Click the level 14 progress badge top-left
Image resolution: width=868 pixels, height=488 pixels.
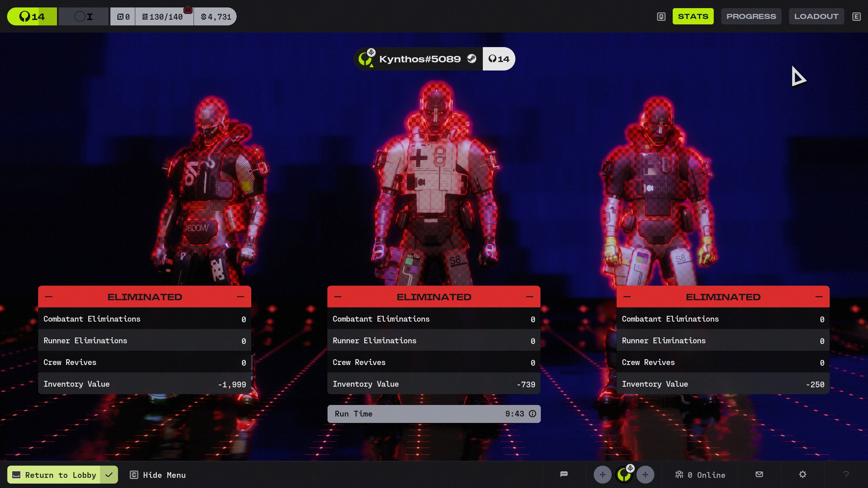[32, 16]
